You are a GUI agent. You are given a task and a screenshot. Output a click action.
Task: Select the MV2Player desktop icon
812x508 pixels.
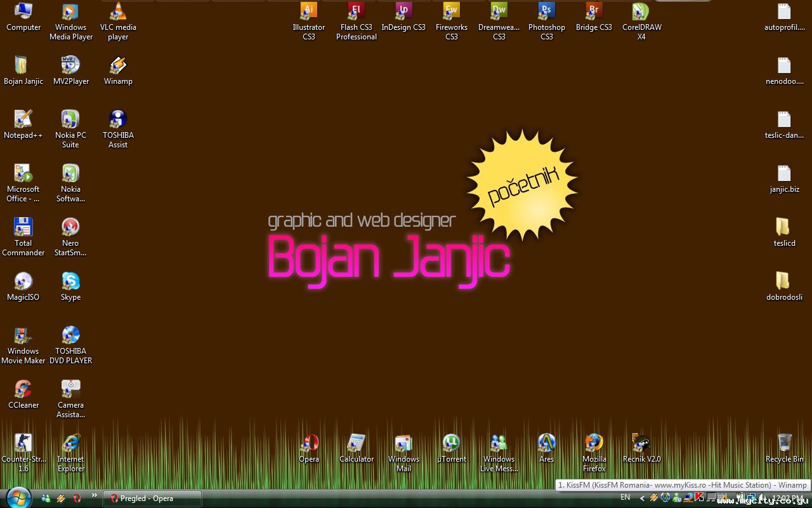tap(70, 70)
